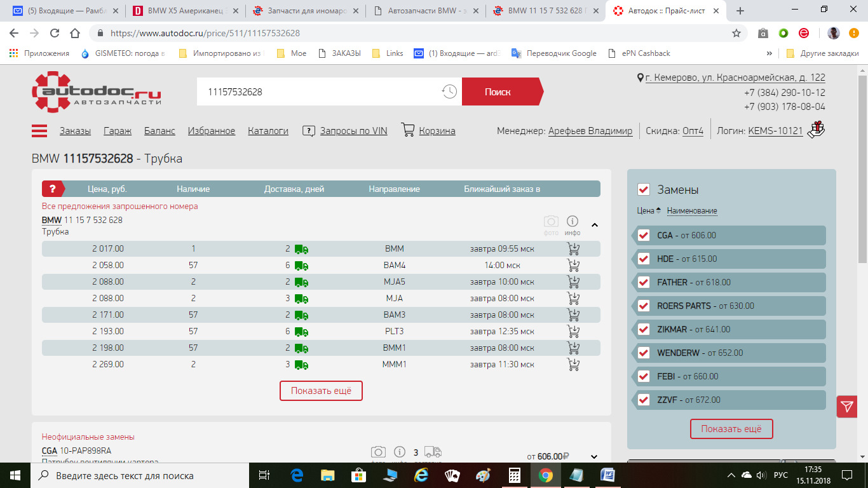Uncheck the CGA replacement checkbox
This screenshot has height=488, width=868.
tap(644, 235)
